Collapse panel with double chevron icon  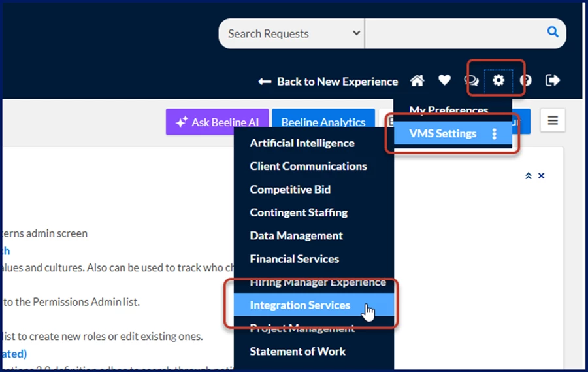point(529,176)
